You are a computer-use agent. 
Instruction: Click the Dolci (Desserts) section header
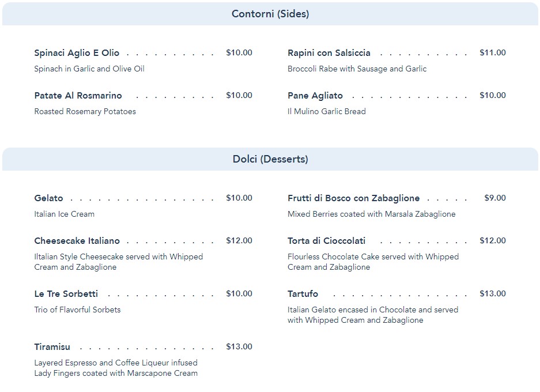270,159
